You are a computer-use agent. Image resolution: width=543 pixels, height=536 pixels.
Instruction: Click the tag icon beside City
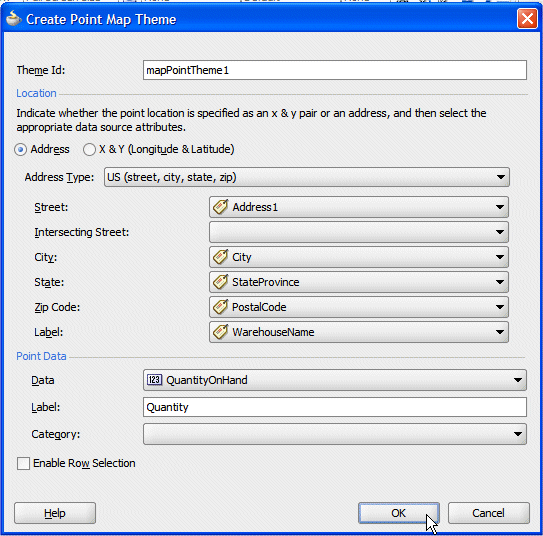[x=221, y=257]
